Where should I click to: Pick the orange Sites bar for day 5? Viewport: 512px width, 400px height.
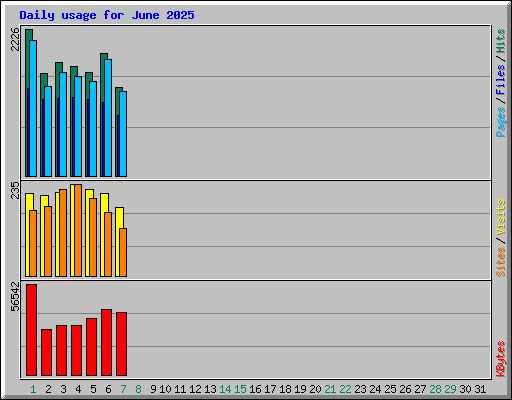click(93, 237)
